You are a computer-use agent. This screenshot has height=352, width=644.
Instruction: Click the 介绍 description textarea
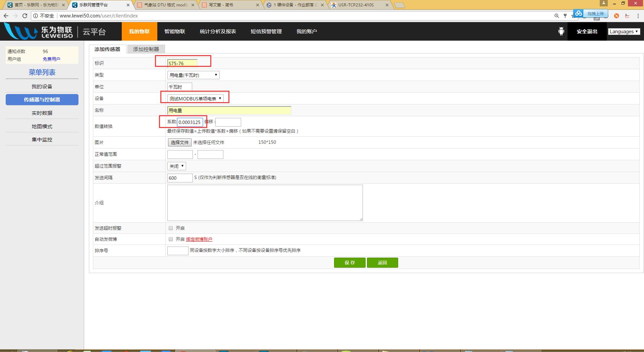pos(265,203)
